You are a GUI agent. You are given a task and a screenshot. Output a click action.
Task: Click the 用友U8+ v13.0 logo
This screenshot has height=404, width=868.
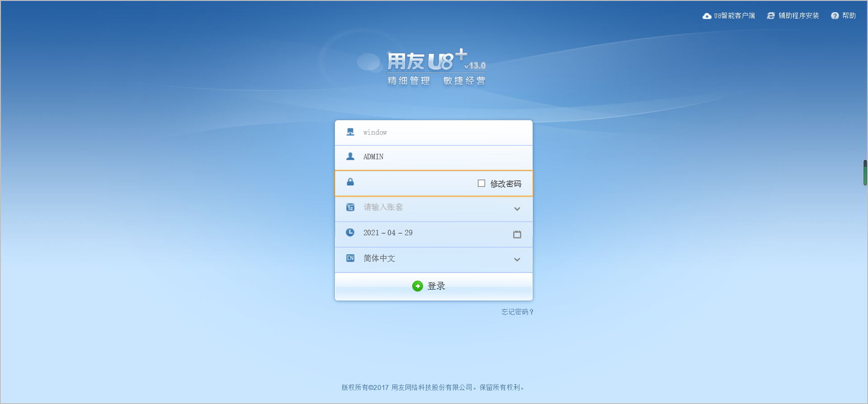(436, 67)
